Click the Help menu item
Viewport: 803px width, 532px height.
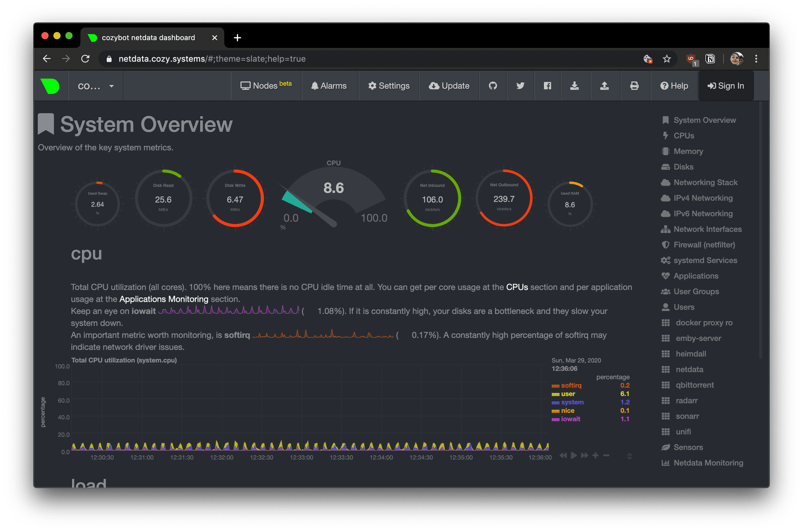click(674, 85)
